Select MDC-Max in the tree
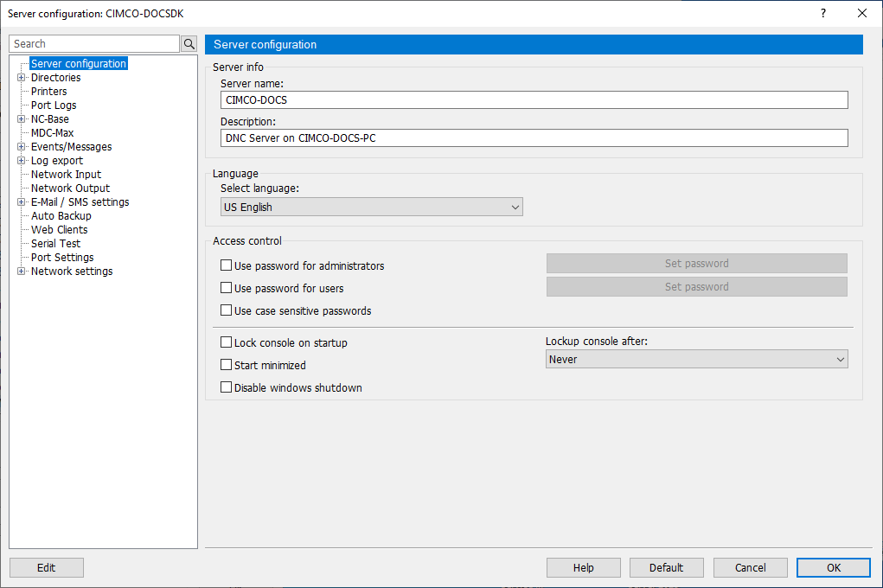The image size is (883, 588). [53, 133]
